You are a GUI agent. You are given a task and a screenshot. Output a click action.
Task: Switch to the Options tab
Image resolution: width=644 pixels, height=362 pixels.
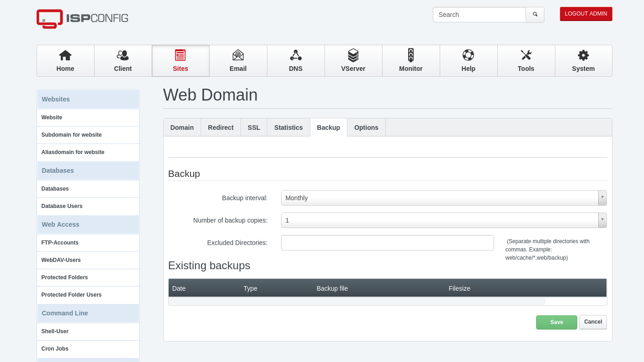(x=366, y=128)
